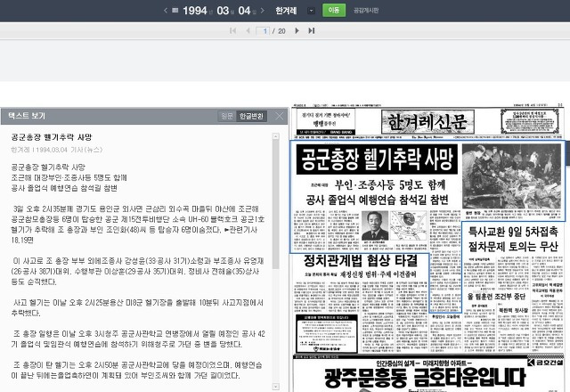Go to previous page arrow
Screen dimensions: 570x392
(x=248, y=31)
